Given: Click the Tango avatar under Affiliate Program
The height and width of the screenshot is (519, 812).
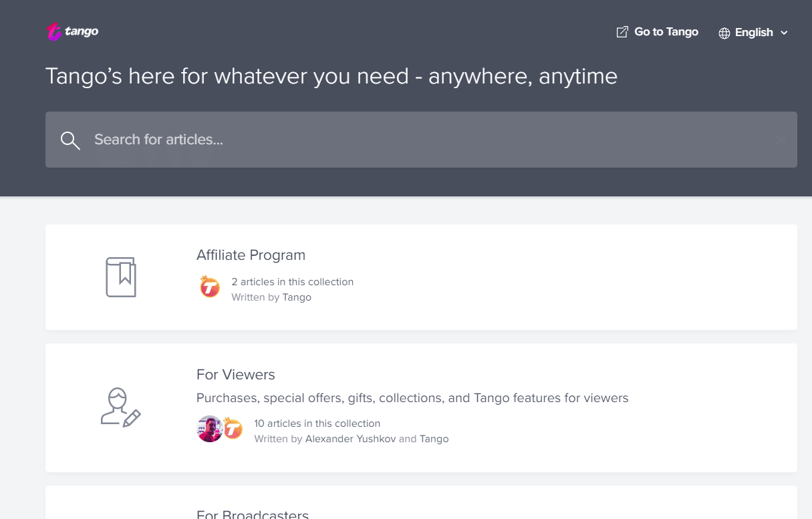Looking at the screenshot, I should [x=210, y=288].
